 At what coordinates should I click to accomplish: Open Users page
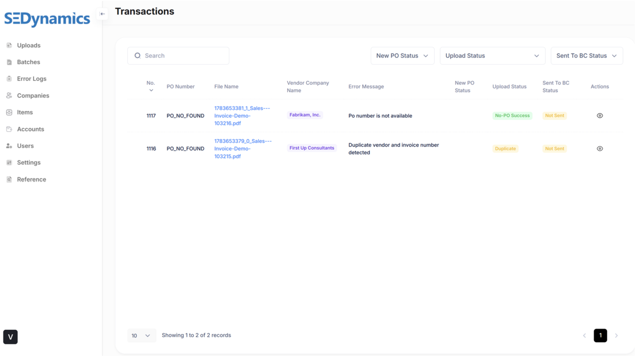click(x=25, y=146)
